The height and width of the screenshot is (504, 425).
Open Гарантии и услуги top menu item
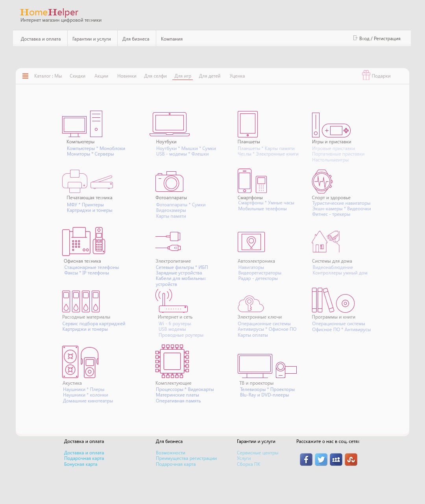tap(92, 39)
